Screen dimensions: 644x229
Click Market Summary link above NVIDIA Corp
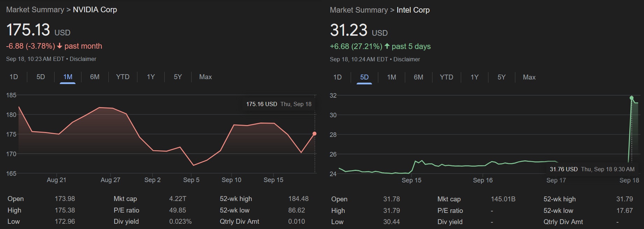[x=35, y=10]
